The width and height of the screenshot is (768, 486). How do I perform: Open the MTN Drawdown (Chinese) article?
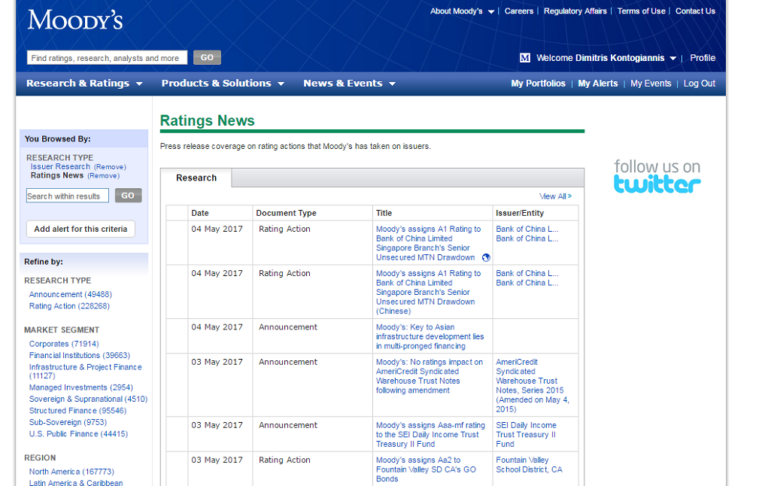click(428, 292)
